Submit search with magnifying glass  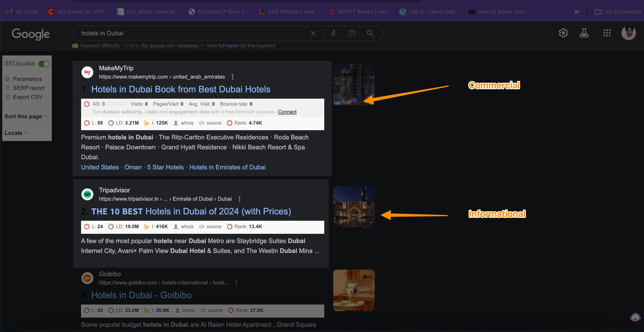370,33
